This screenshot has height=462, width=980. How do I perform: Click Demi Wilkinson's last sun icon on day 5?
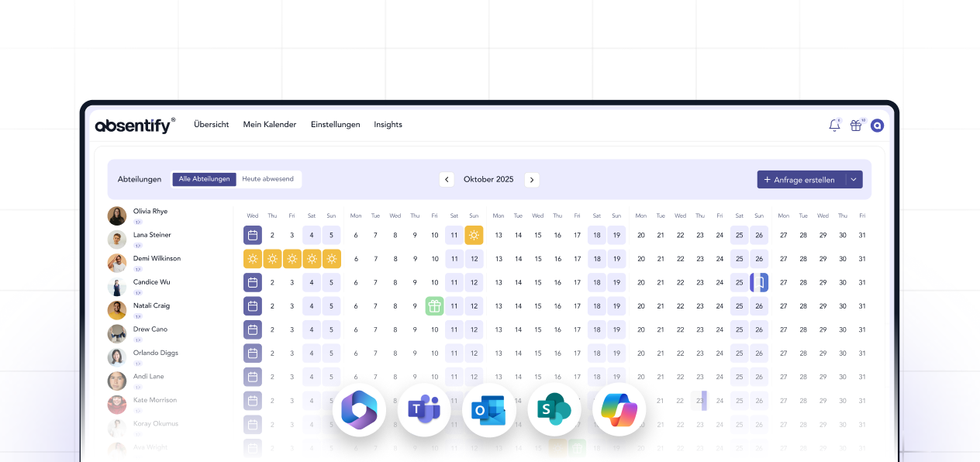tap(332, 259)
